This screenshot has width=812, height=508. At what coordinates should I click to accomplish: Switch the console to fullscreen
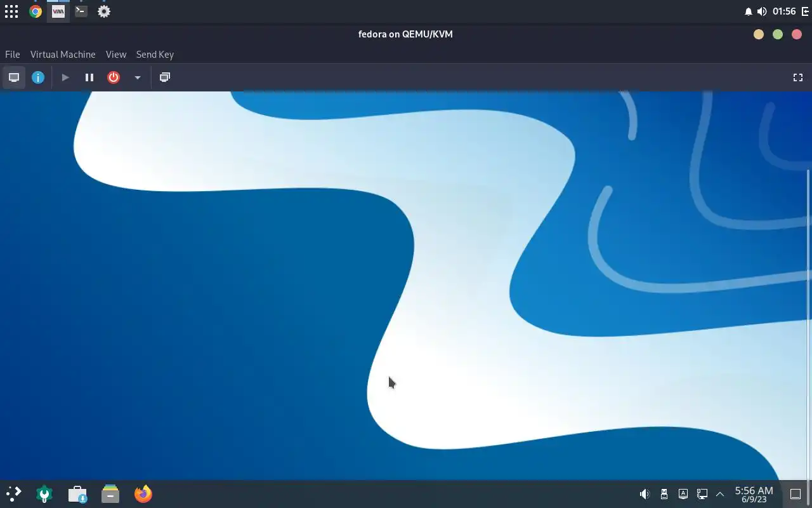tap(798, 77)
